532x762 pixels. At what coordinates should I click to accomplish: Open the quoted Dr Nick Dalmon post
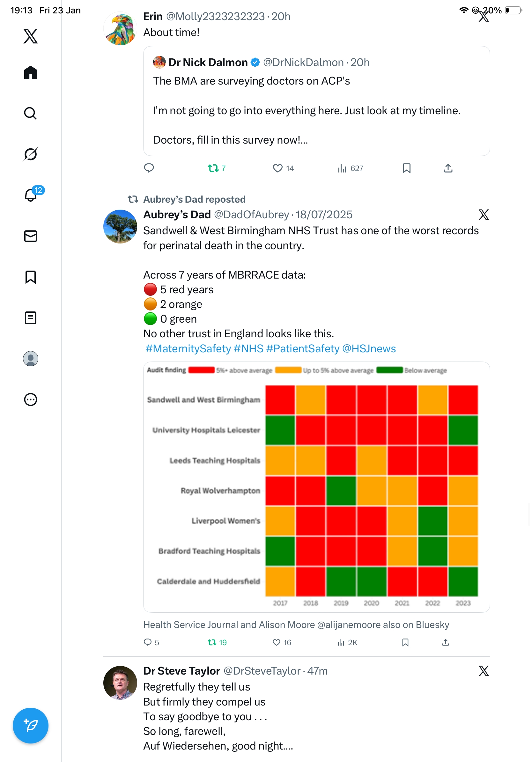[x=316, y=101]
